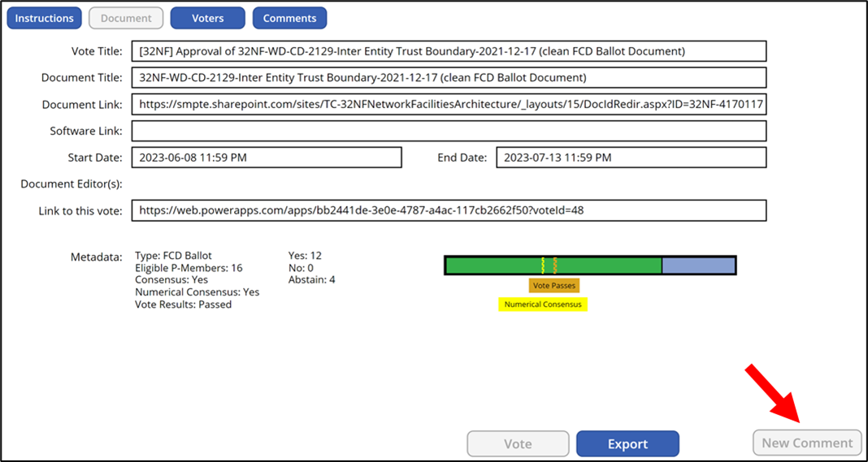Focus the Document Title text box
868x462 pixels.
click(x=449, y=78)
